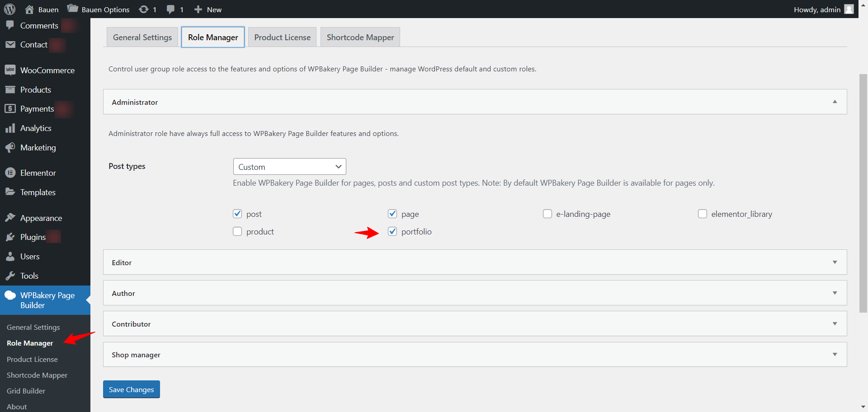Screen dimensions: 868x412
Task: Open the Bauen site home icon
Action: pyautogui.click(x=29, y=9)
